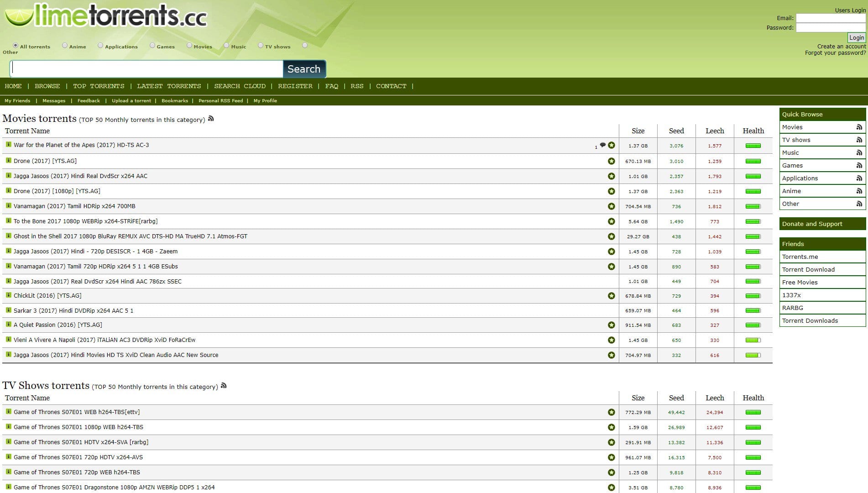Select the Other search category radio
This screenshot has width=868, height=493.
pos(305,46)
